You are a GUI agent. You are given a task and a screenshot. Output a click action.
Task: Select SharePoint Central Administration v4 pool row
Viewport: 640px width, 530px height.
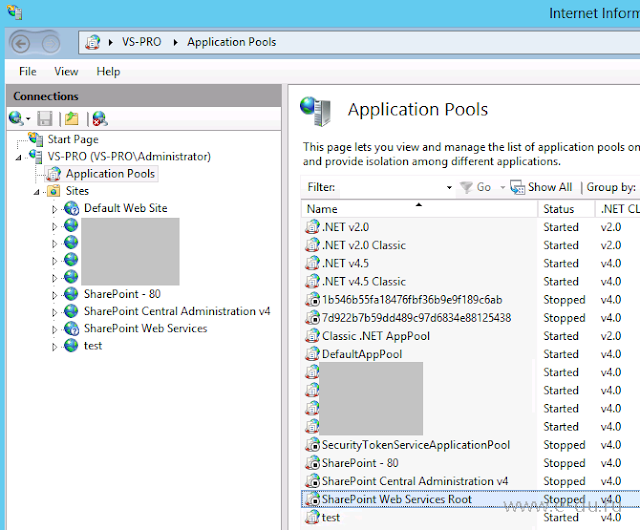tap(471, 481)
